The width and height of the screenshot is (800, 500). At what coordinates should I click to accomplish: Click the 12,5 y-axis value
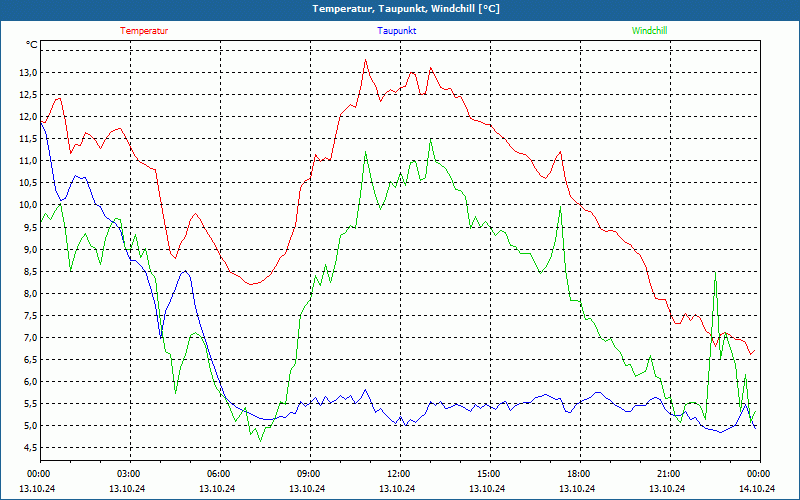(28, 94)
